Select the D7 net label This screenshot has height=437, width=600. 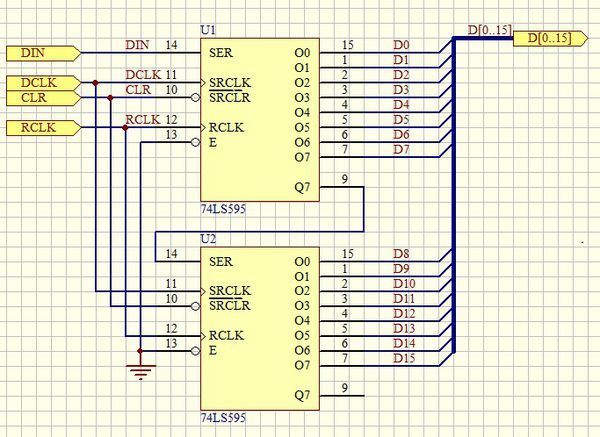tap(400, 150)
